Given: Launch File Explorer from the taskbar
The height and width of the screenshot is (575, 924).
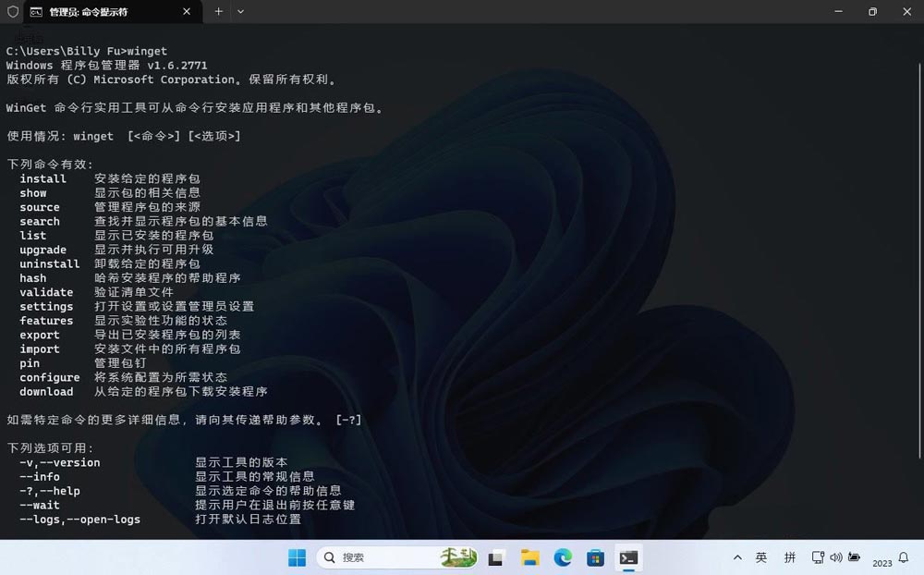Looking at the screenshot, I should [x=529, y=557].
